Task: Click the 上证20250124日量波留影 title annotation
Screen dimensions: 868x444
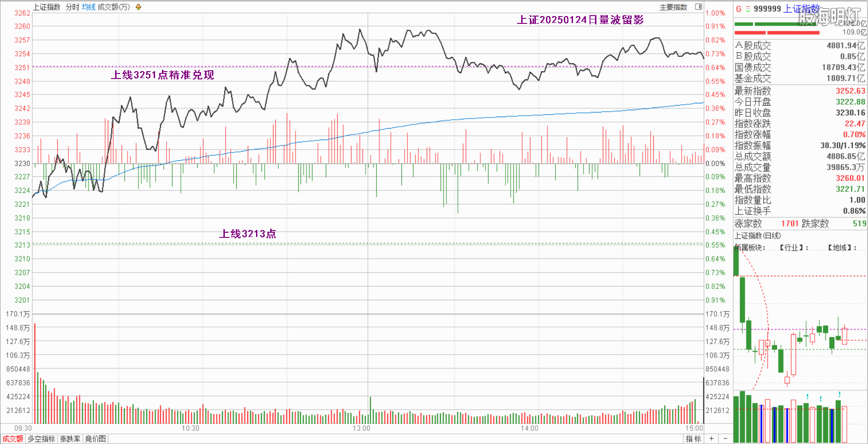Action: click(x=580, y=20)
